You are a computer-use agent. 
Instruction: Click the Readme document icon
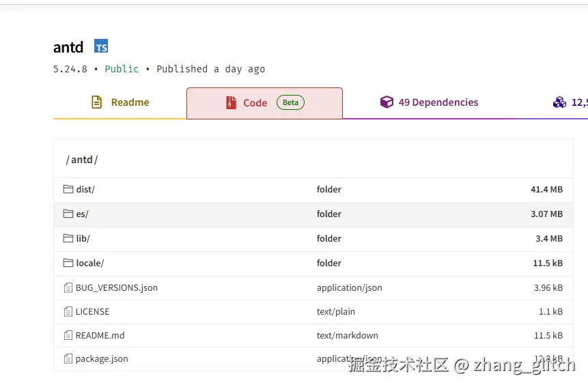click(97, 102)
